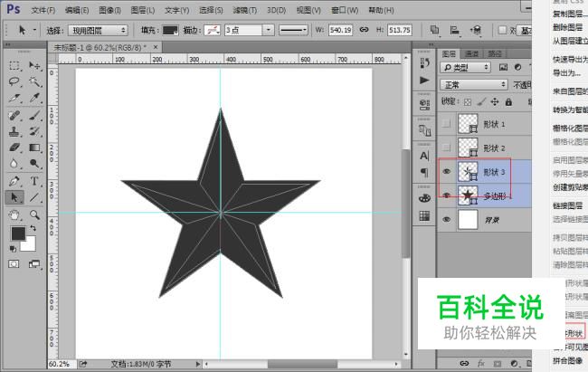This screenshot has width=588, height=372.
Task: Open the Paragraph panel icon
Action: 424,172
